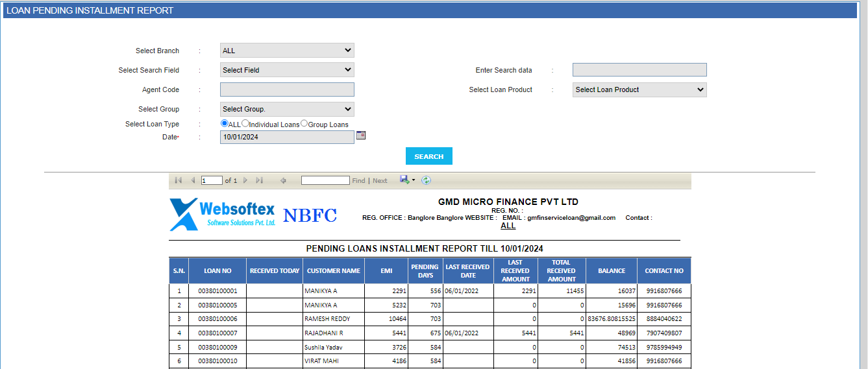The height and width of the screenshot is (369, 868).
Task: Expand the export format dropdown arrow
Action: (x=413, y=180)
